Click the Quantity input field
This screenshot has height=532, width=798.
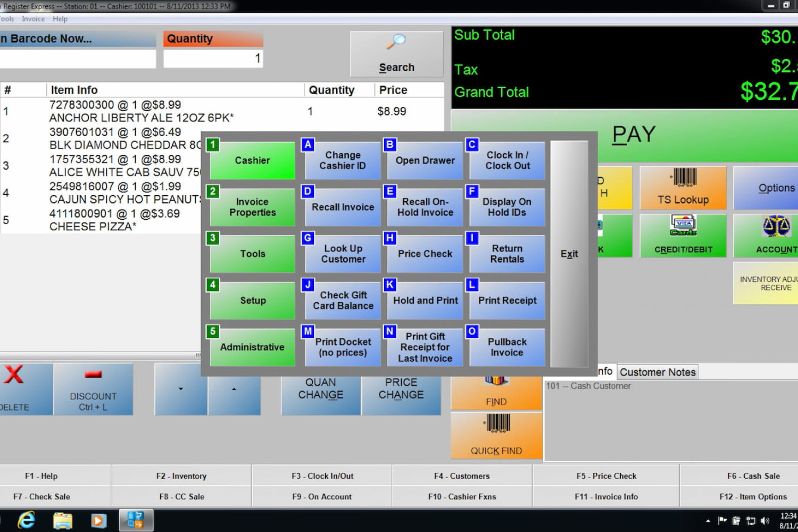pos(213,59)
